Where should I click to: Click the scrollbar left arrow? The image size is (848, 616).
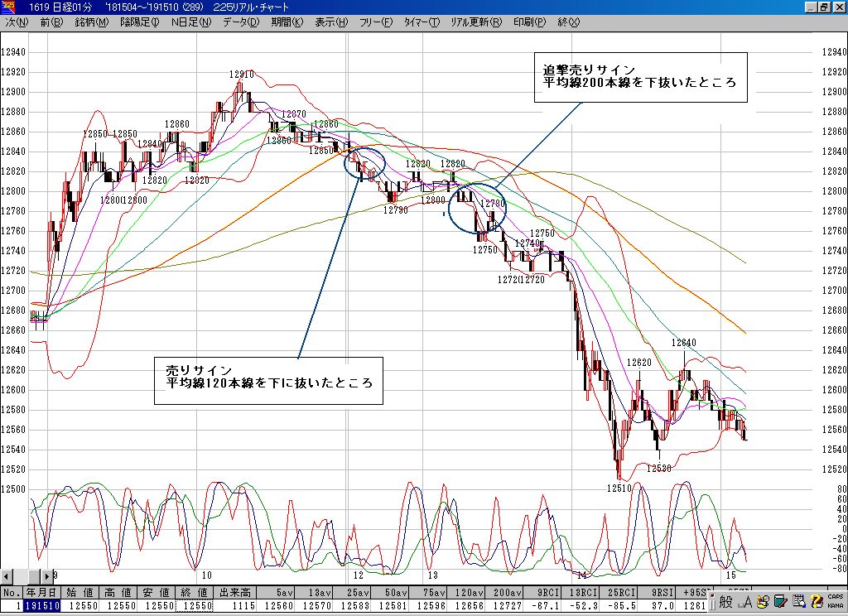click(7, 576)
